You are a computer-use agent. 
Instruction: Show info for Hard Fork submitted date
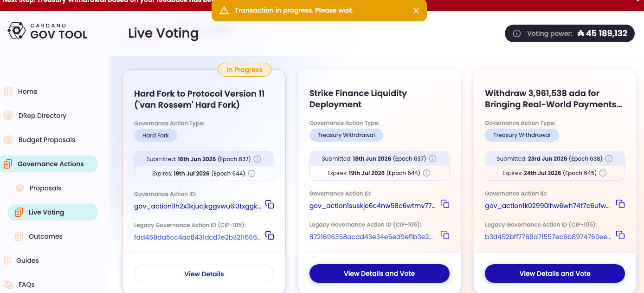pos(258,159)
